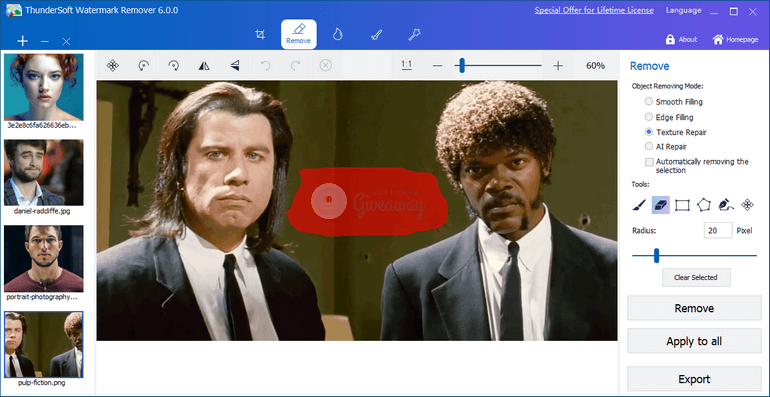Image resolution: width=770 pixels, height=397 pixels.
Task: Click the circled X cancel icon
Action: [326, 65]
